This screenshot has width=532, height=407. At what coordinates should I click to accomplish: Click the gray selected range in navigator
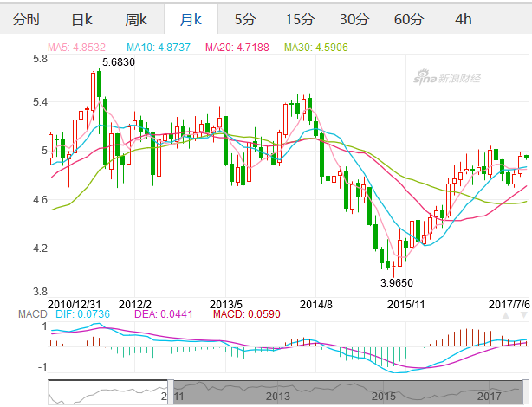[x=348, y=392]
